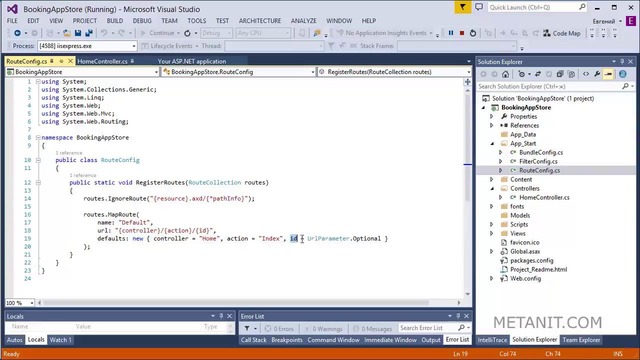640x360 pixels.
Task: Click the Open File folder icon
Action: (67, 33)
